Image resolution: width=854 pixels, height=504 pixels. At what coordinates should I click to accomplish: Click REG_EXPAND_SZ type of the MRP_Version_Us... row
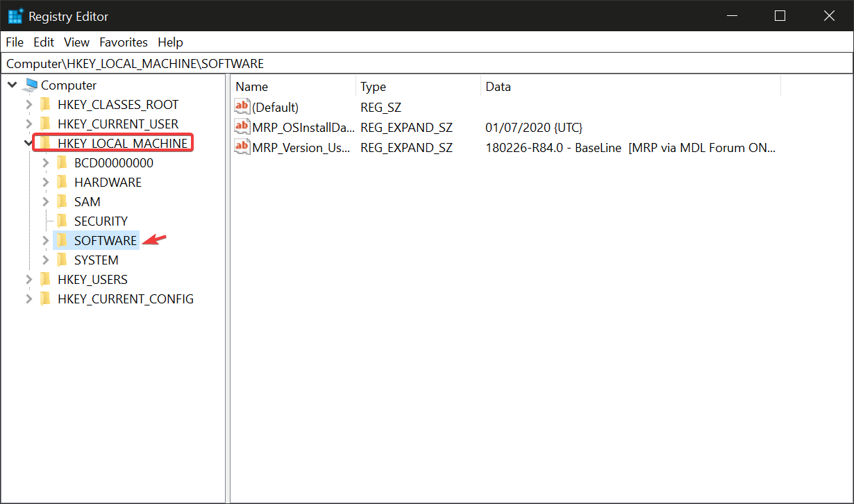coord(407,148)
